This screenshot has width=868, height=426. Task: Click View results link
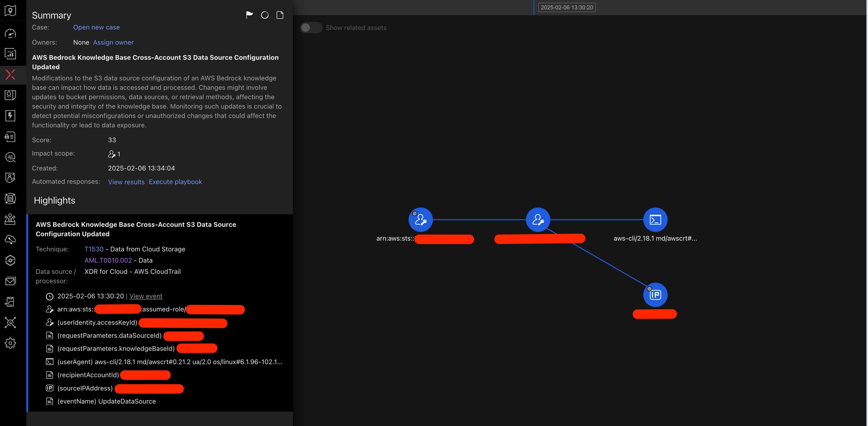click(126, 182)
